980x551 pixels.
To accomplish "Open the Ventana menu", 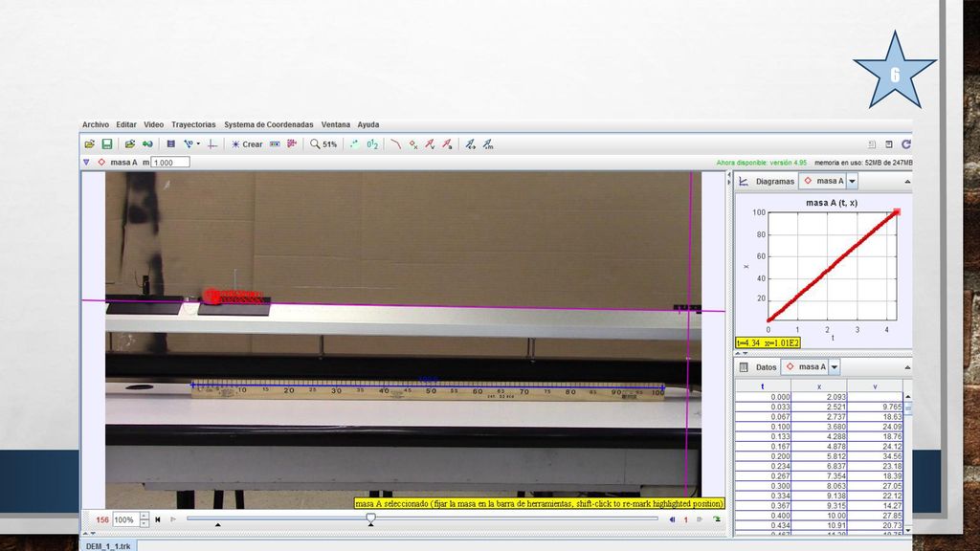I will 336,125.
